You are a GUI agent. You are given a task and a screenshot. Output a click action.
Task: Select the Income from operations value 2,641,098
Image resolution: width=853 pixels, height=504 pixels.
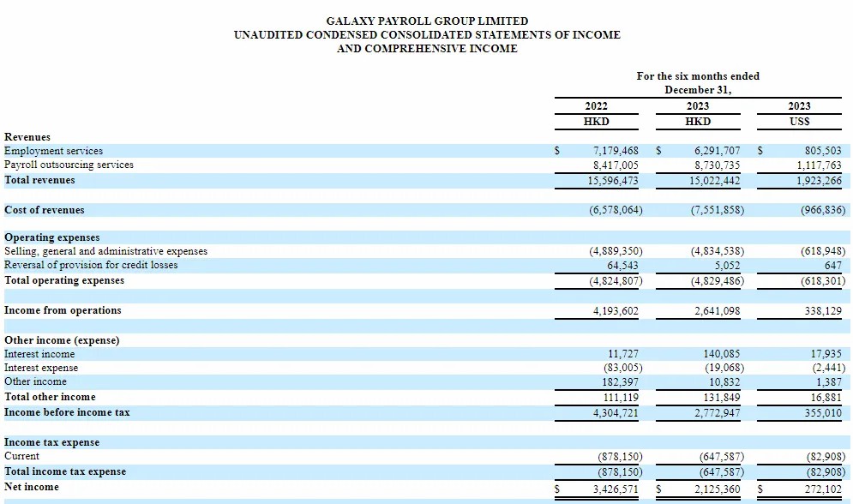[x=717, y=311]
